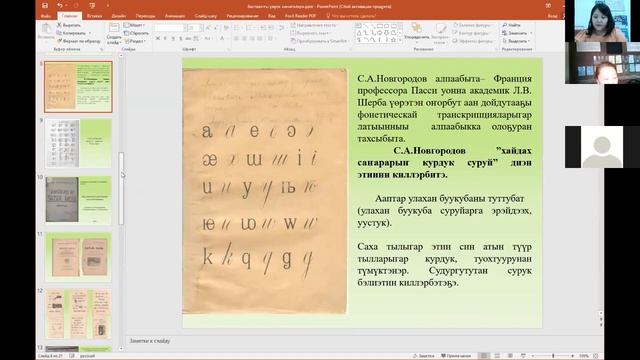Screen dimensions: 640x360
Task: Expand shapes gallery more arrow
Action: click(x=400, y=40)
